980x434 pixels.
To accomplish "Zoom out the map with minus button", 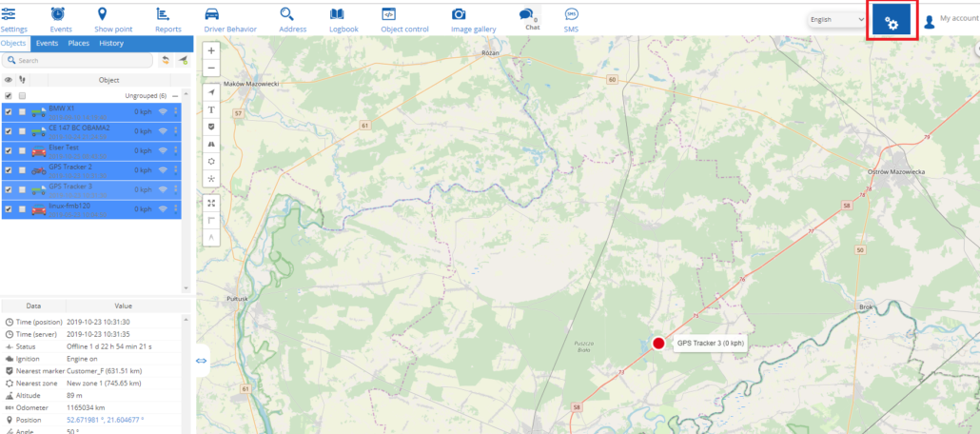I will click(211, 68).
